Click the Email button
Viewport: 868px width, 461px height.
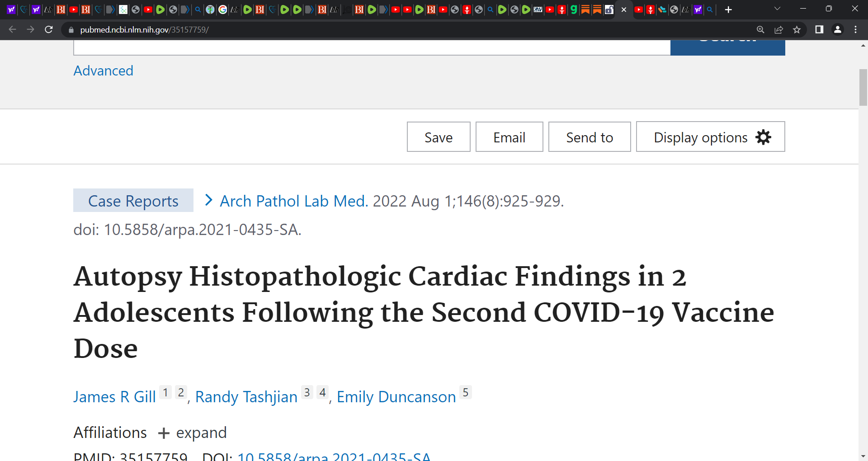coord(509,136)
